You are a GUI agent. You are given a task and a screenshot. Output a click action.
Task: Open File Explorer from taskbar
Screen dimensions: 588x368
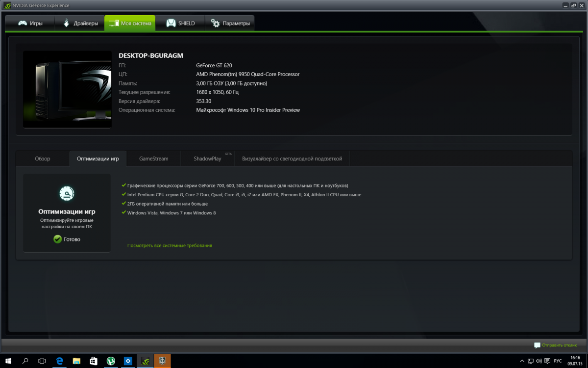tap(76, 361)
